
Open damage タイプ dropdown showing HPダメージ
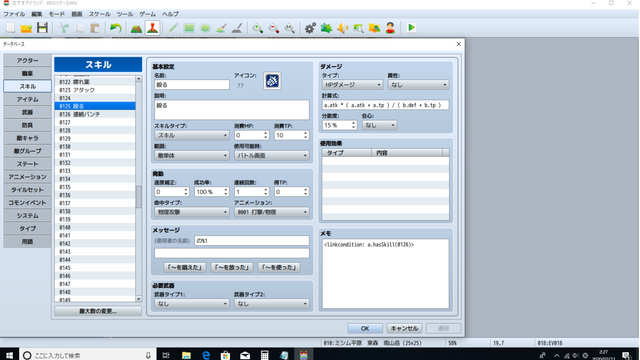352,84
